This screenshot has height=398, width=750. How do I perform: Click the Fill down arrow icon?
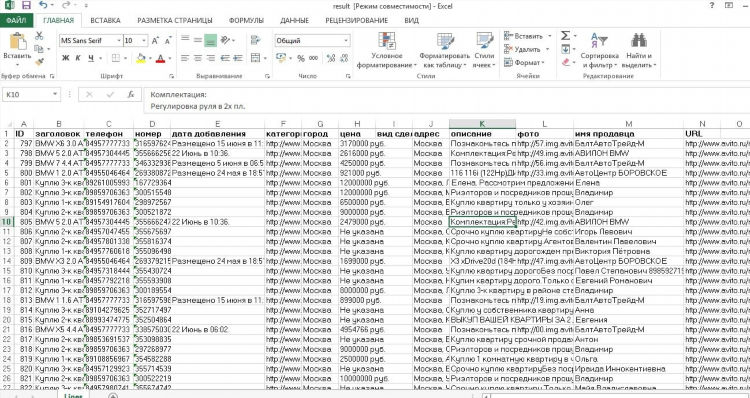(565, 49)
